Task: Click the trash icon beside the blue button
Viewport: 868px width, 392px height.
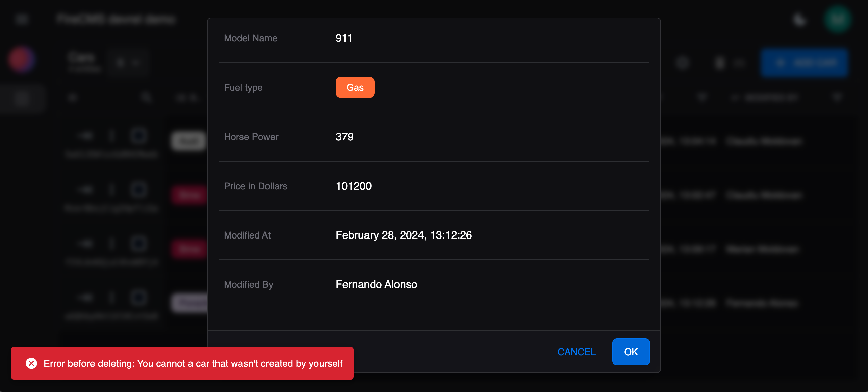Action: (x=719, y=63)
